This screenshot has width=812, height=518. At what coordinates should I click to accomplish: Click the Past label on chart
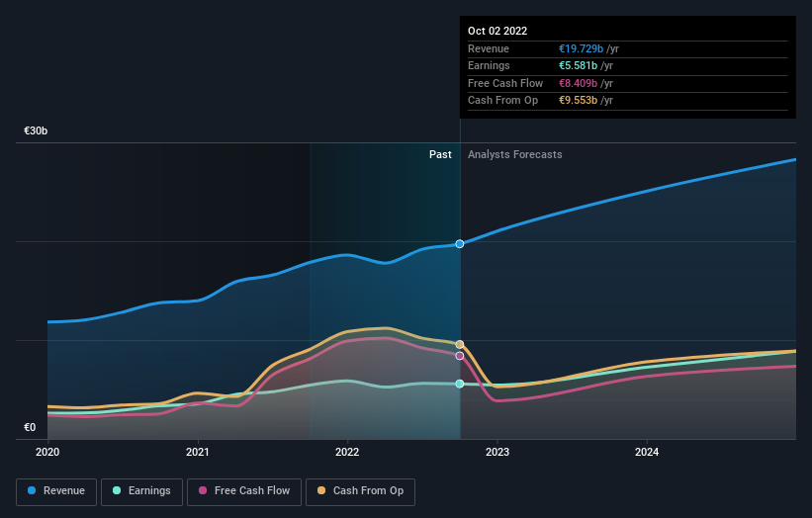(x=440, y=154)
